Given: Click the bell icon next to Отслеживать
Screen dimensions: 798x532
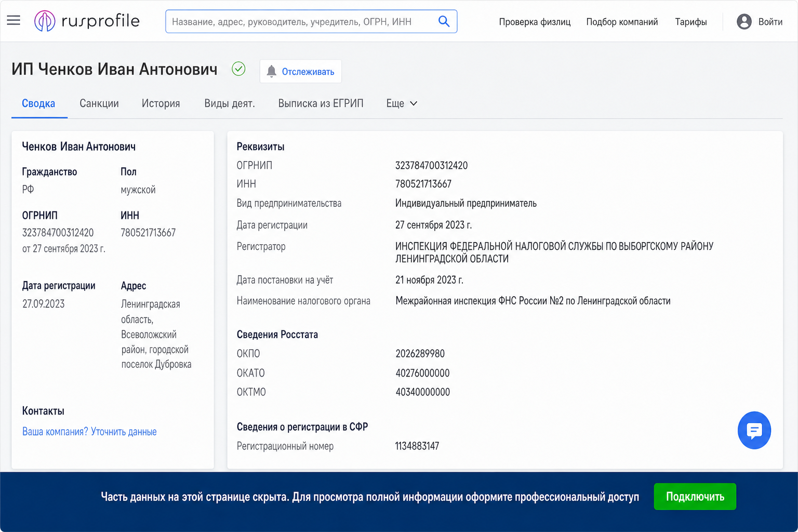Looking at the screenshot, I should pos(271,72).
